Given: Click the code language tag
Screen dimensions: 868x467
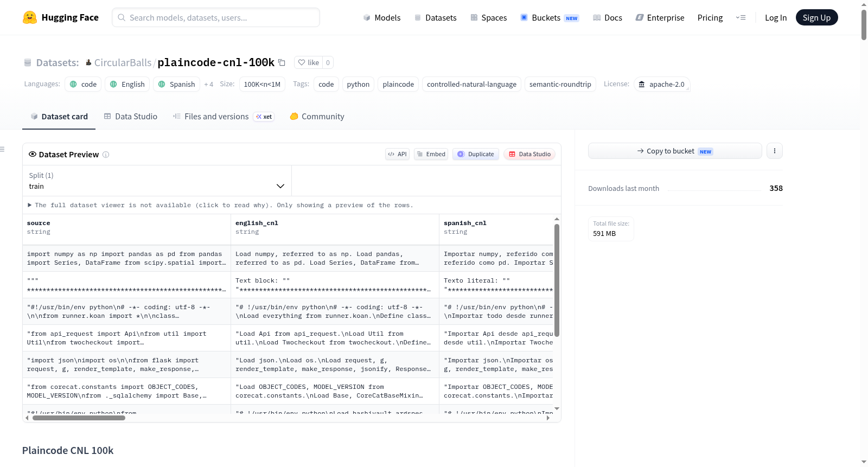Looking at the screenshot, I should [83, 84].
